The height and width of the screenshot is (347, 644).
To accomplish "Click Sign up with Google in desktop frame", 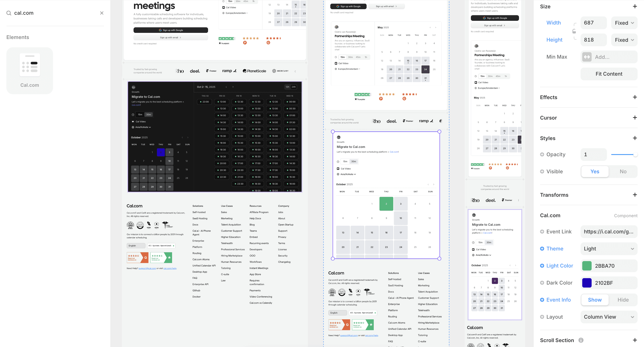I will (x=171, y=30).
